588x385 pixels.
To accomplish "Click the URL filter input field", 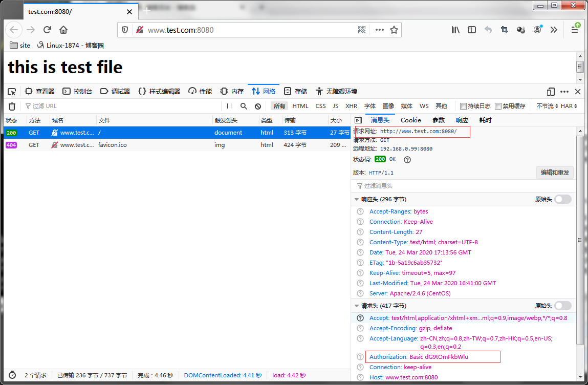I will tap(122, 106).
